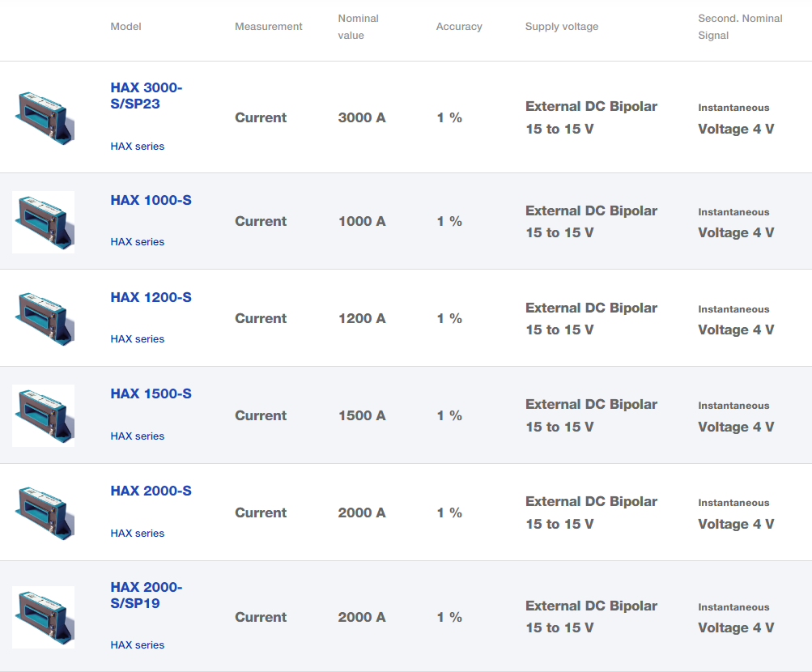Image resolution: width=812 pixels, height=672 pixels.
Task: Open the HAX 1500-S model link
Action: 151,394
